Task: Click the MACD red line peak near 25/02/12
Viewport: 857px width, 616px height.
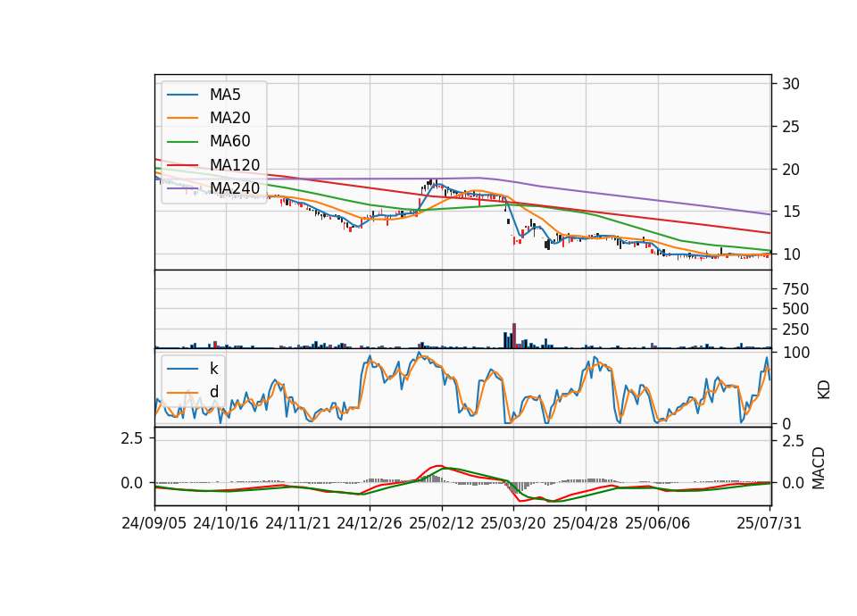Action: 438,466
